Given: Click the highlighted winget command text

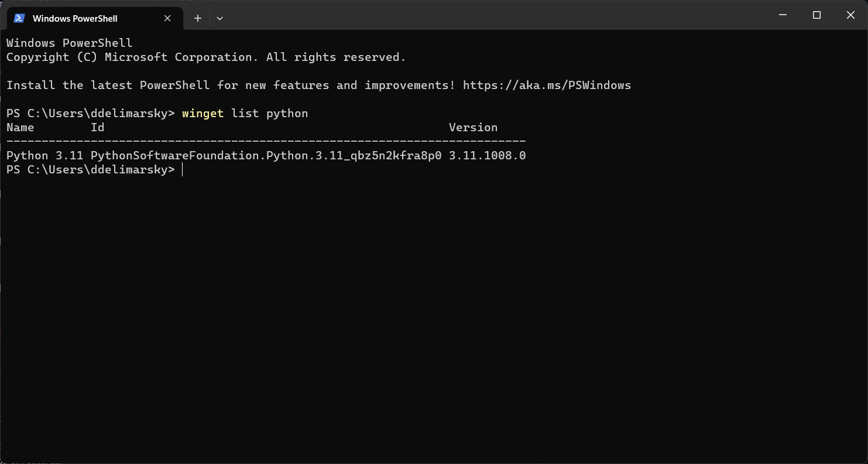Looking at the screenshot, I should point(203,113).
